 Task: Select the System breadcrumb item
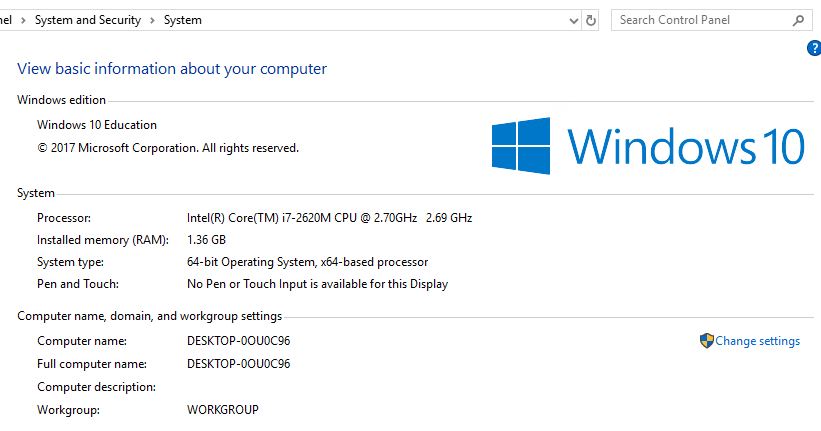(x=183, y=20)
